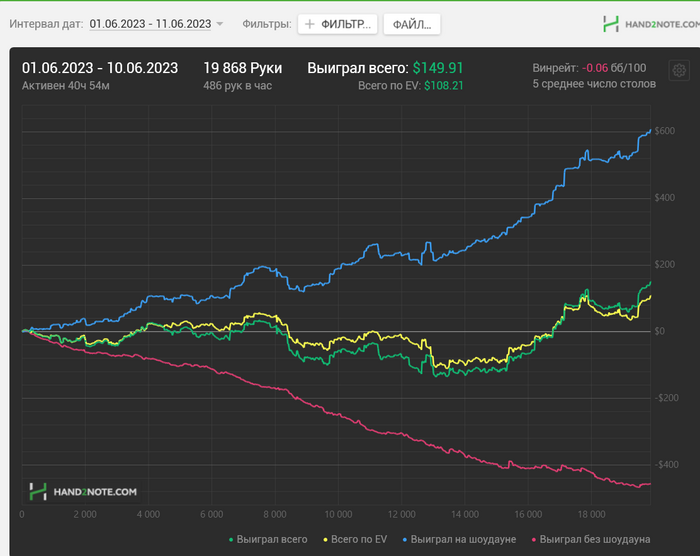Click the ФАЙЛ... button
This screenshot has height=556, width=700.
(412, 24)
